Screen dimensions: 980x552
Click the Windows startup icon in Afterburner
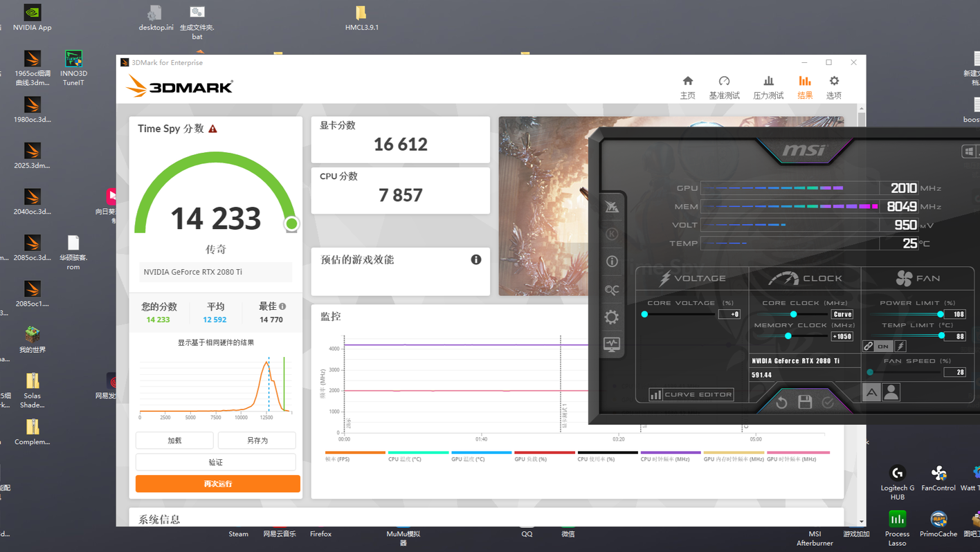coord(969,151)
